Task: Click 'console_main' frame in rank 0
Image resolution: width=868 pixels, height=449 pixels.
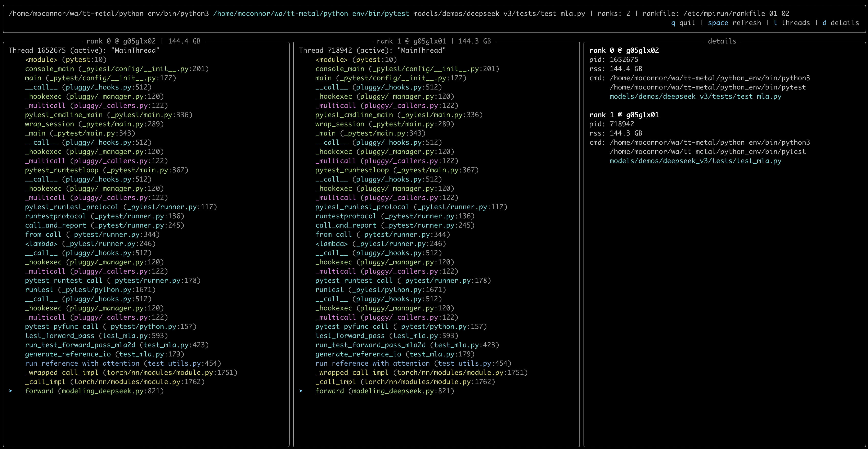Action: pos(117,69)
